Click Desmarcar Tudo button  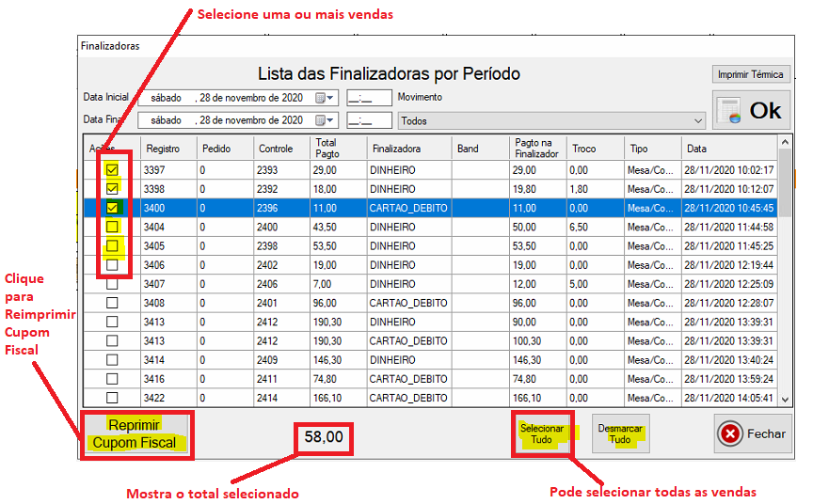tap(621, 434)
